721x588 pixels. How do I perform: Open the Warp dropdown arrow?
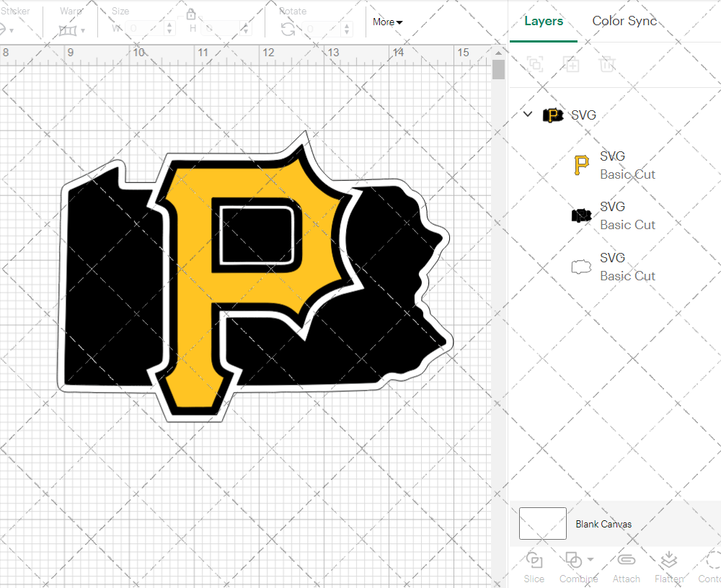(83, 31)
